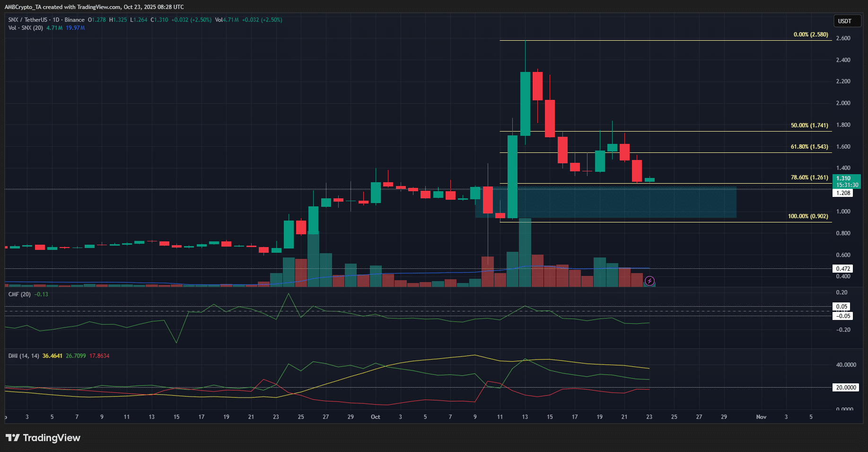The image size is (868, 452).
Task: Click the 100.00% (0.902) Fibonacci label
Action: coord(807,216)
